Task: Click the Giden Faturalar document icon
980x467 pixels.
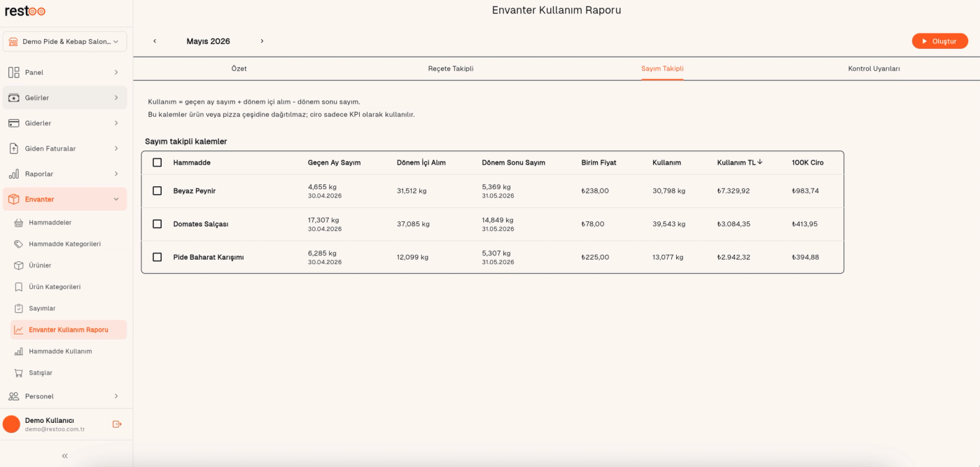Action: [14, 148]
